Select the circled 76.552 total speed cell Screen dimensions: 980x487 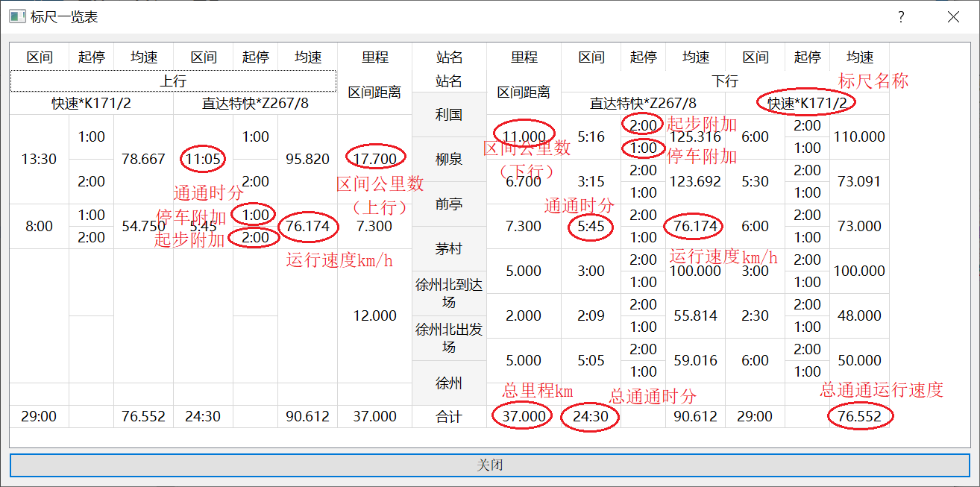pos(859,417)
